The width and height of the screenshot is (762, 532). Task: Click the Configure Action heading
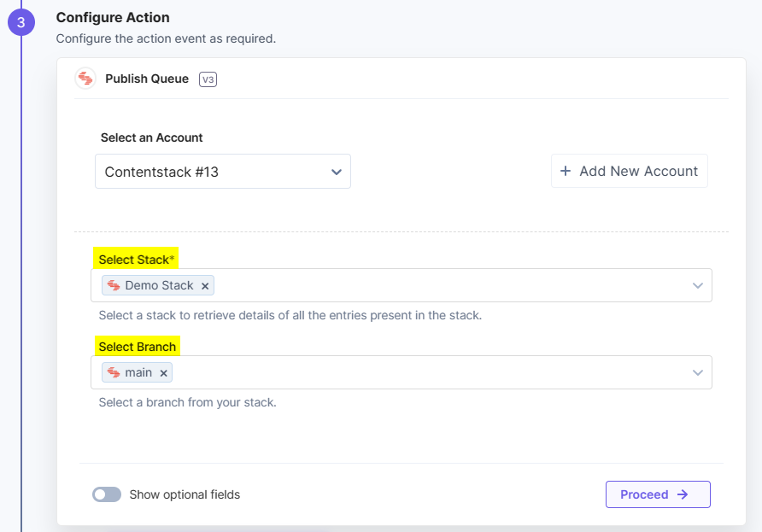113,18
